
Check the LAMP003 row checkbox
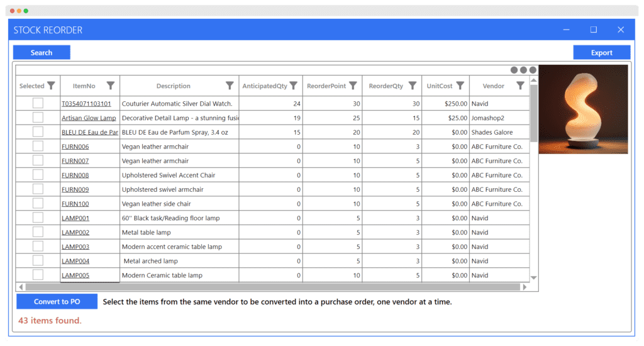[x=38, y=247]
